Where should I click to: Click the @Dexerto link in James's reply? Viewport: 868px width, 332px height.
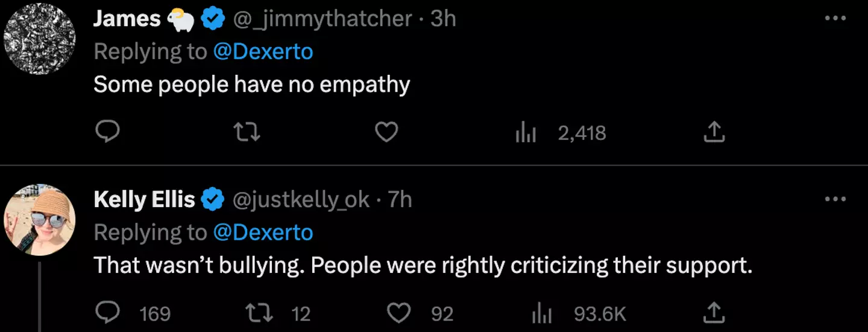263,52
